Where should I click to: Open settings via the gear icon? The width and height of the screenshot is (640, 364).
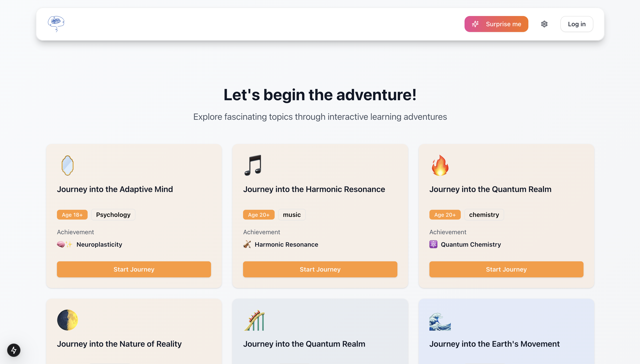544,24
